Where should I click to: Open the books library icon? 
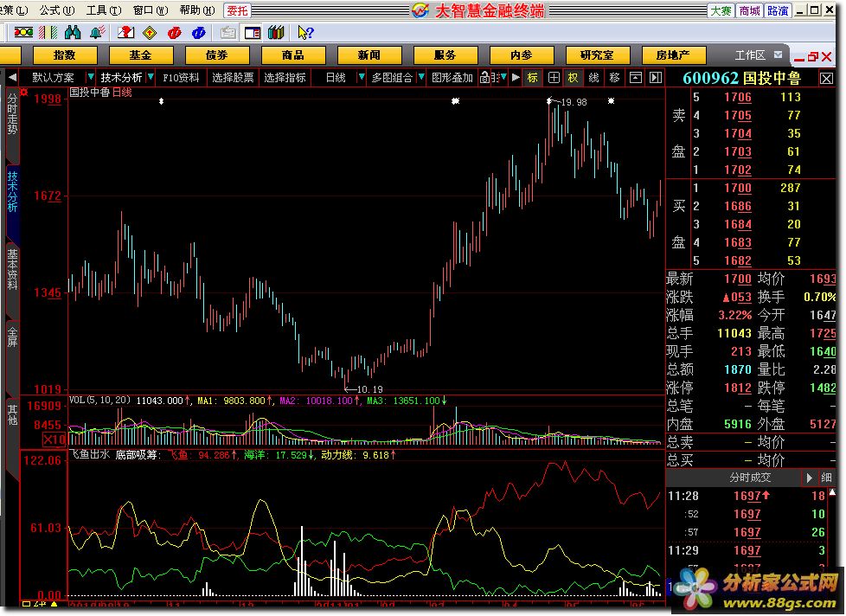[276, 32]
